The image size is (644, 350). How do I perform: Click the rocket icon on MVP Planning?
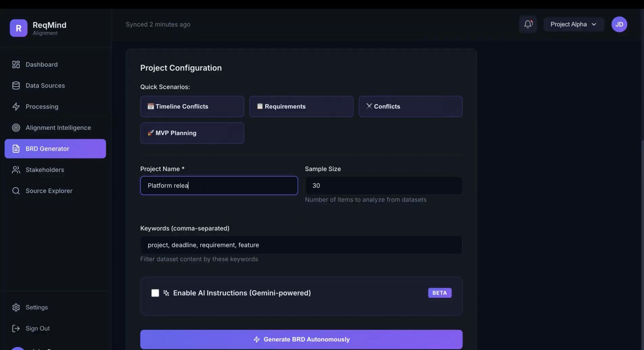[x=151, y=133]
